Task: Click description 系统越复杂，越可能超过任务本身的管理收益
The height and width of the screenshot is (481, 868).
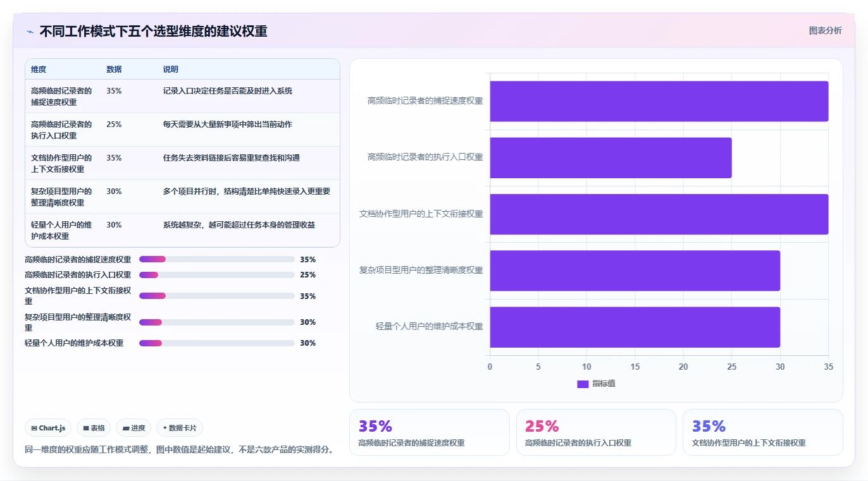Action: [x=239, y=225]
